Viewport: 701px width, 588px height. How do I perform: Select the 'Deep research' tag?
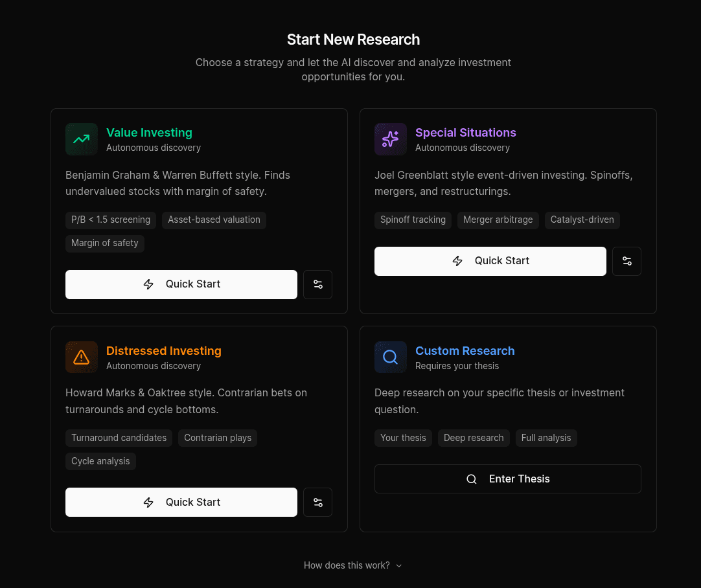(x=474, y=438)
